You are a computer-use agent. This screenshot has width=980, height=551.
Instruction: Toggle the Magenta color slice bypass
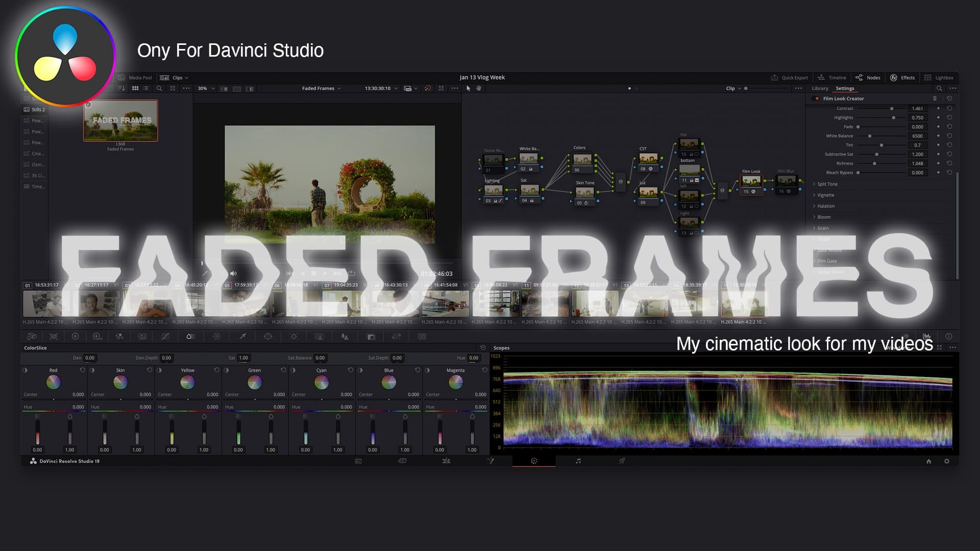(427, 370)
